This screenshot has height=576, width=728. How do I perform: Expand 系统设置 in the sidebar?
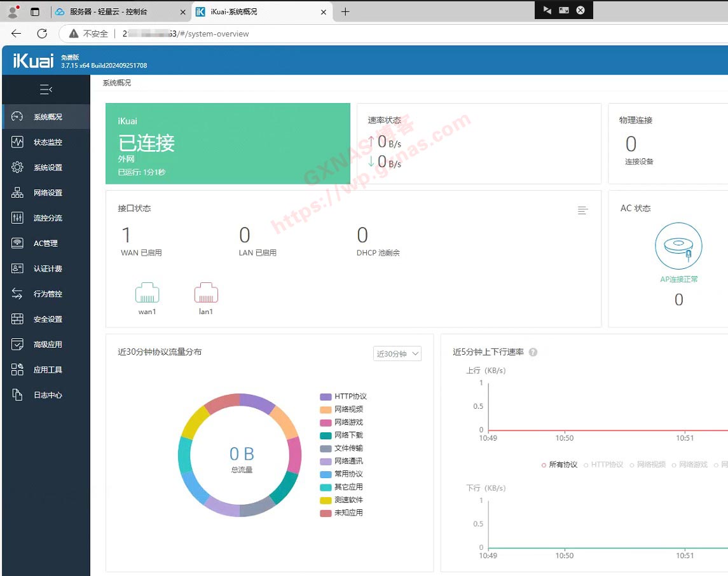pyautogui.click(x=48, y=168)
